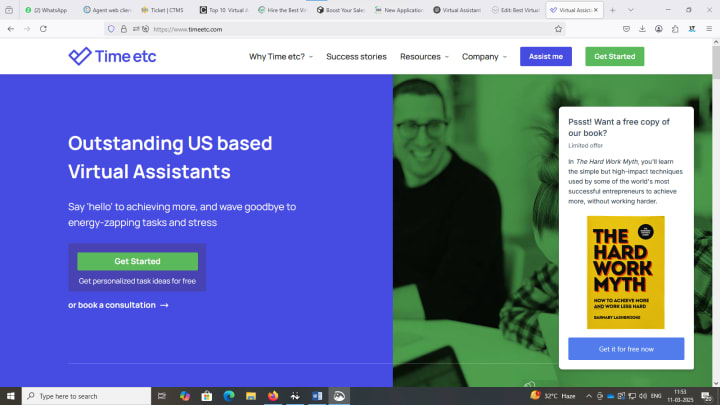Open the Success stories page

[x=356, y=56]
